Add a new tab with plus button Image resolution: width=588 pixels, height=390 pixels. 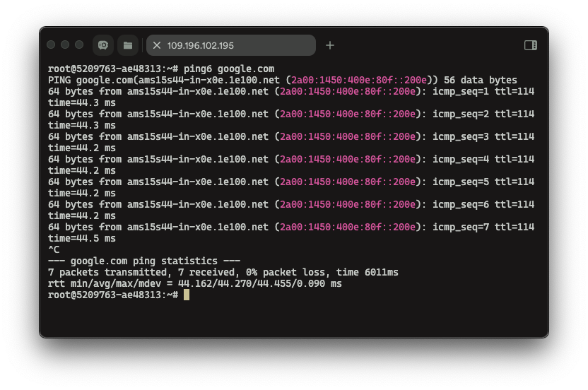[330, 45]
